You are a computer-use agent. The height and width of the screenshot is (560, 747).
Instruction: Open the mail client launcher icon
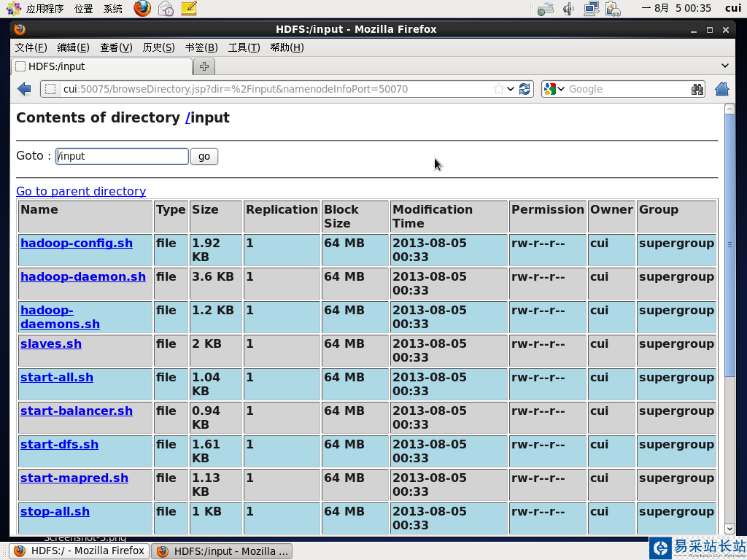(x=166, y=9)
